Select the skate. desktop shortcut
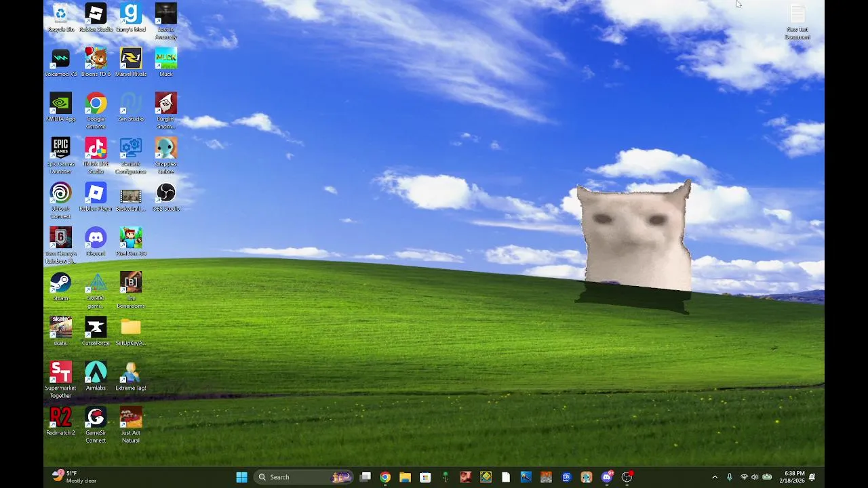 click(x=60, y=332)
